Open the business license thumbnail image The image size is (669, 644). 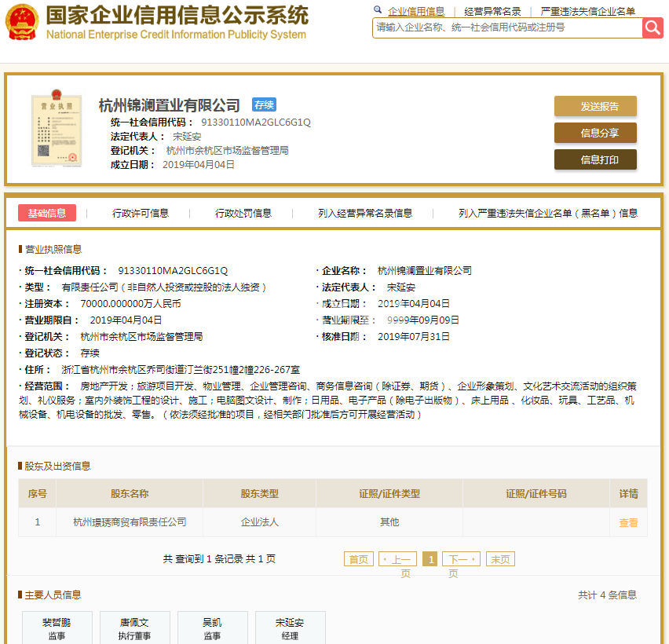57,127
